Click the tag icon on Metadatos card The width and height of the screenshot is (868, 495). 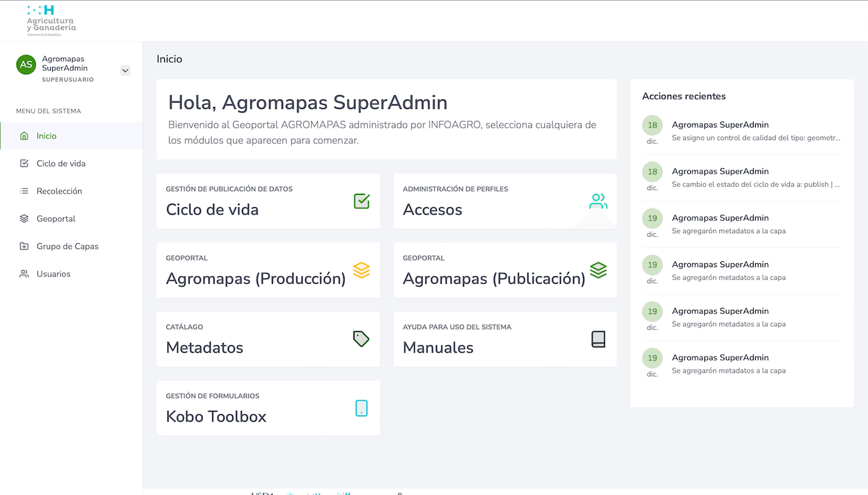coord(361,339)
